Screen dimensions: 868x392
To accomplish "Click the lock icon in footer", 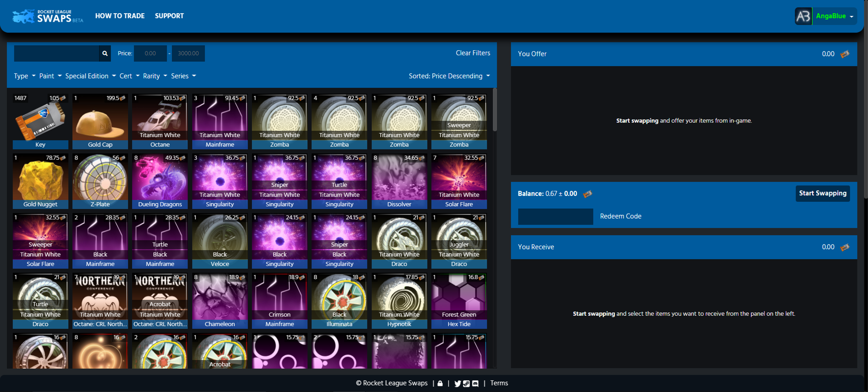I will click(440, 383).
